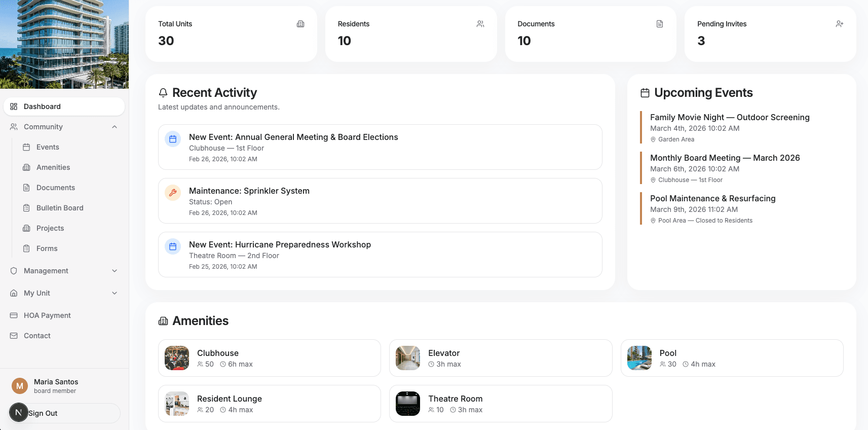Click the Sprinkler System wrench icon
Image resolution: width=868 pixels, height=430 pixels.
[x=173, y=193]
